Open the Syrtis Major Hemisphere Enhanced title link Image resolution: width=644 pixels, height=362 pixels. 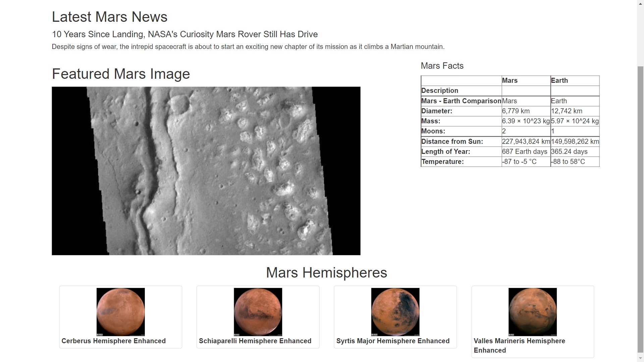[393, 341]
